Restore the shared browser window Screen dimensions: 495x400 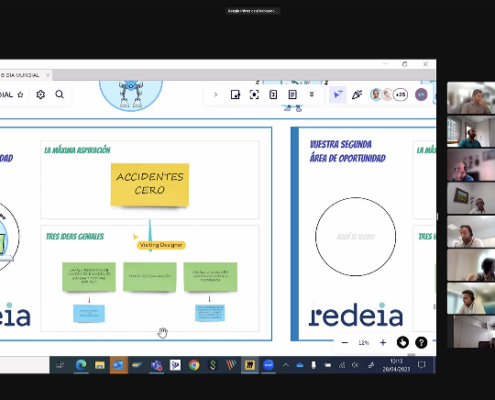pos(405,64)
